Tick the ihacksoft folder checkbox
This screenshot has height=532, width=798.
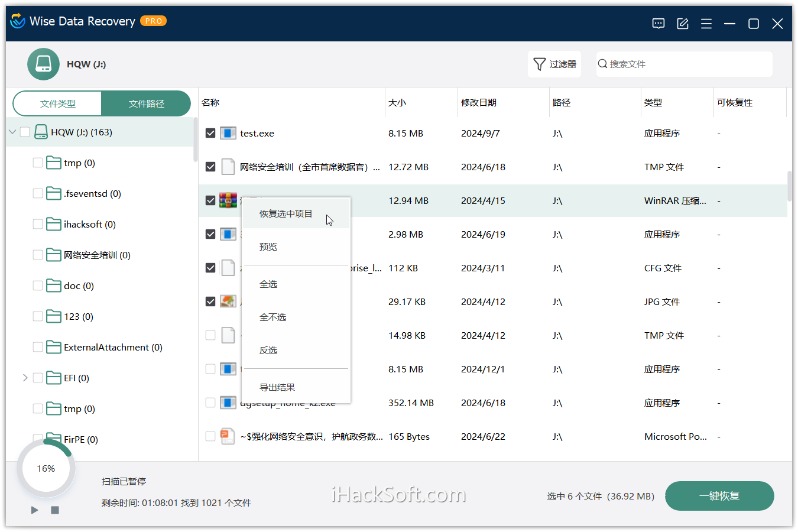(38, 224)
